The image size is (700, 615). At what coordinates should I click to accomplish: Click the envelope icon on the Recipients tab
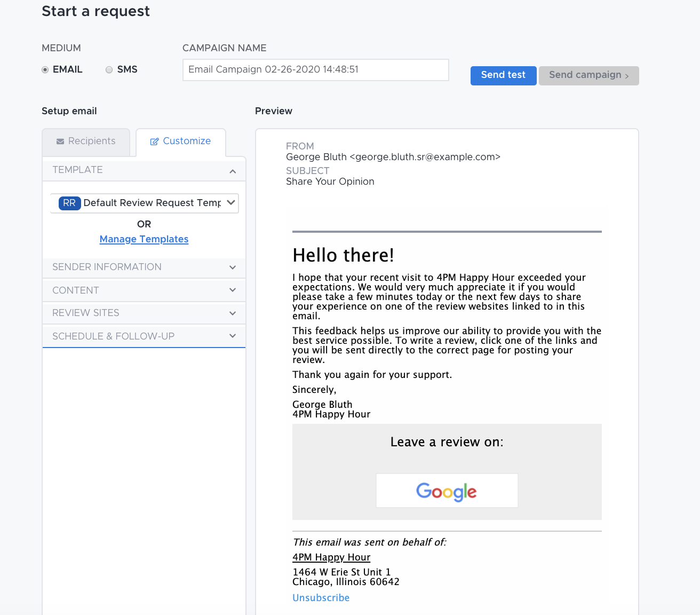pos(60,141)
